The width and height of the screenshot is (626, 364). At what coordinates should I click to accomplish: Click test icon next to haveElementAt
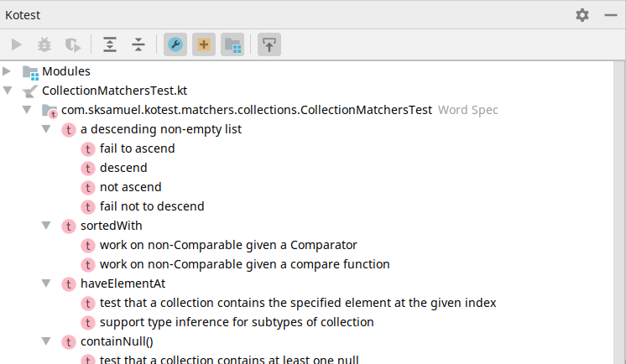pos(69,284)
